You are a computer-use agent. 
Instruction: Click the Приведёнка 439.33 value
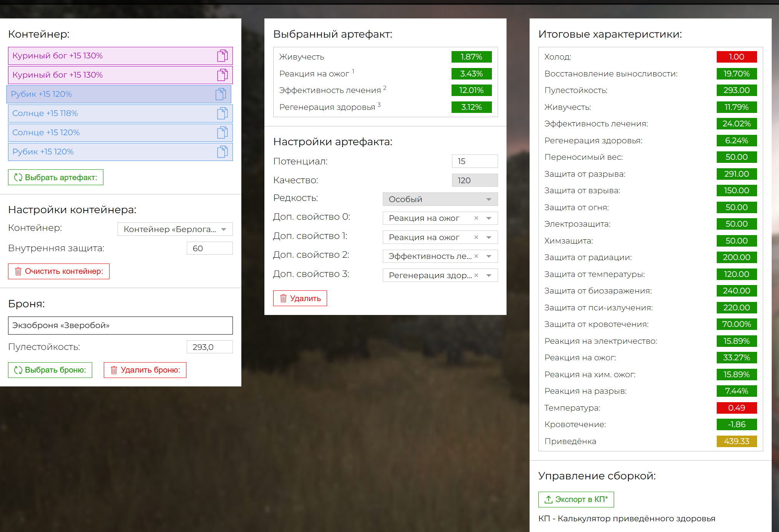tap(737, 441)
